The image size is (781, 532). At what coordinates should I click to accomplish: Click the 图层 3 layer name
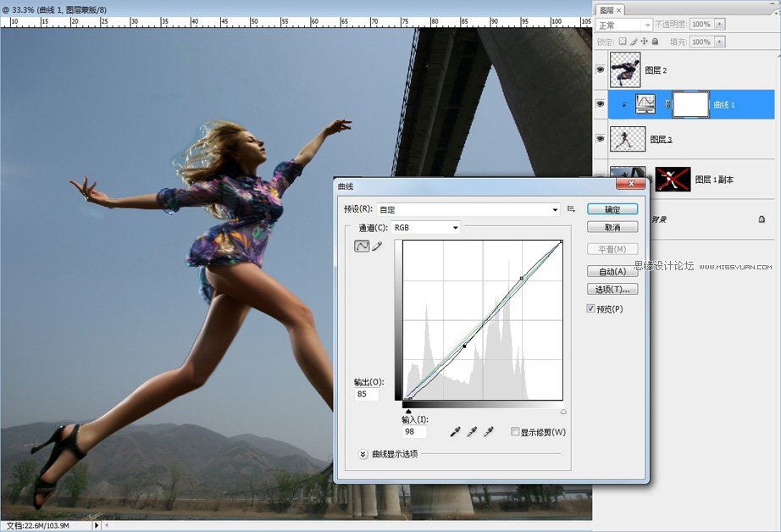pos(661,140)
